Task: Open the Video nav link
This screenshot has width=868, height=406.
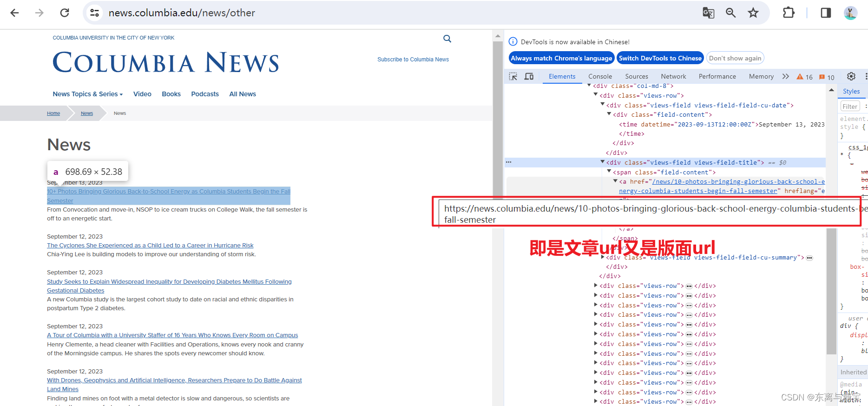Action: [x=142, y=94]
